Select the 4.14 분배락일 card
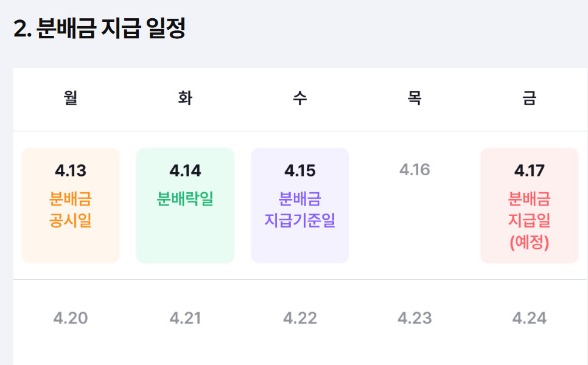Screen dimensions: 588x365 [185, 206]
